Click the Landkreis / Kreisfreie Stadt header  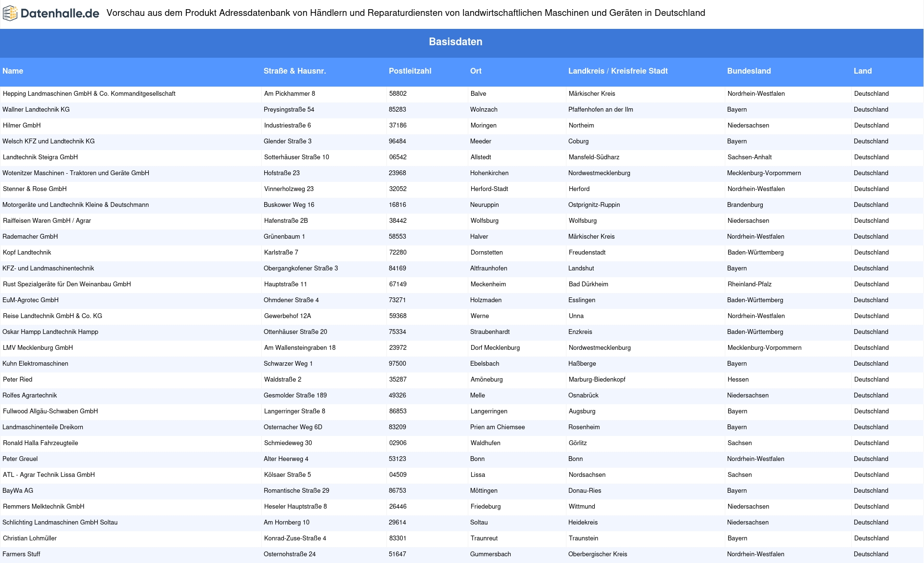coord(618,71)
